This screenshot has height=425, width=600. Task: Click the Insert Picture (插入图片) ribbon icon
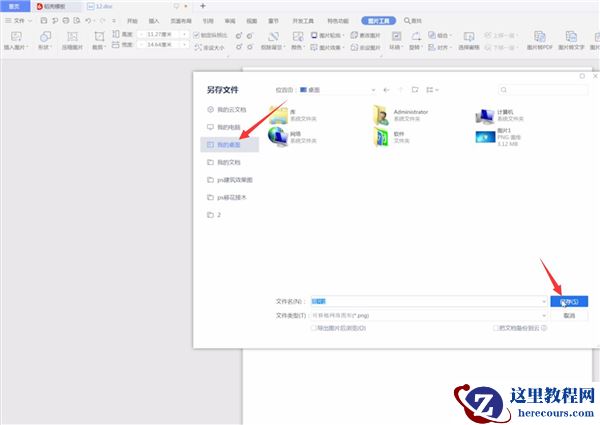point(16,37)
